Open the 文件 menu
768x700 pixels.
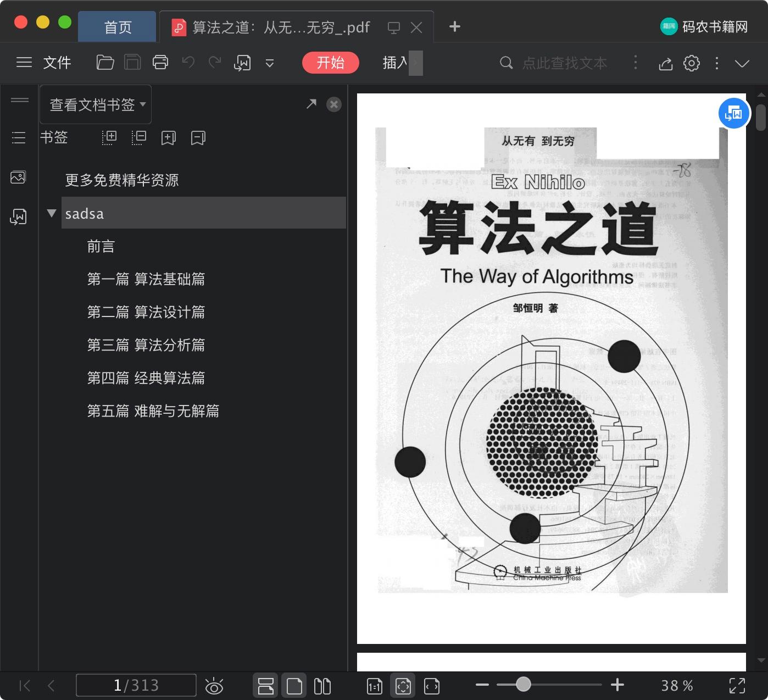(57, 63)
